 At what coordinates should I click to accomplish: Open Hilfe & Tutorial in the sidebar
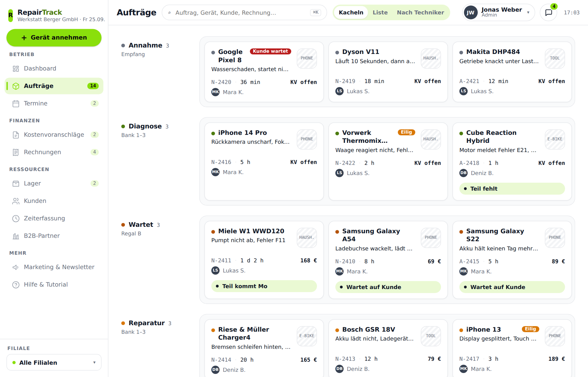54,285
